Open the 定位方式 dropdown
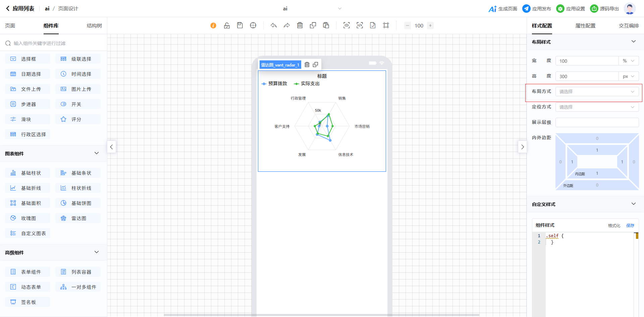Screen dimensions: 644x317 [597, 107]
